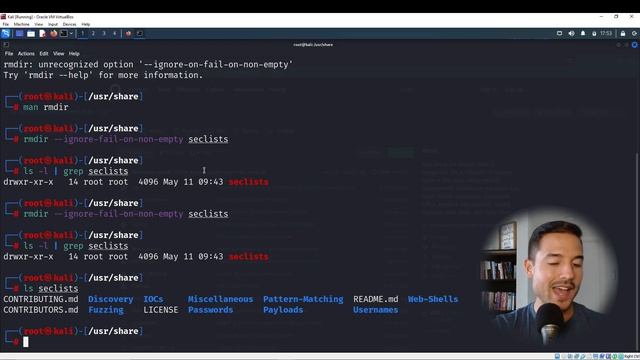Screen dimensions: 640x360
Task: Open the VirtualBox View menu
Action: 38,24
